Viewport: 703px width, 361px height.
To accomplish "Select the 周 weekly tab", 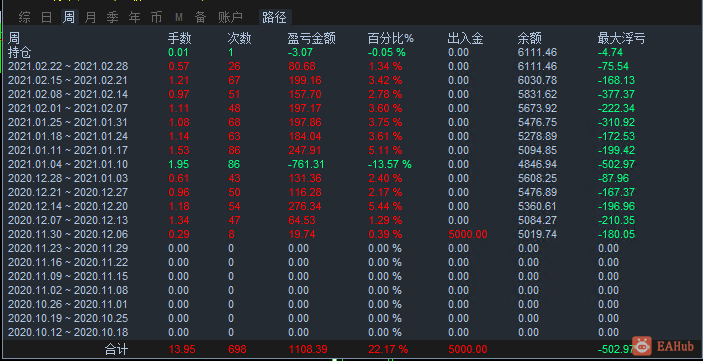I will (69, 17).
